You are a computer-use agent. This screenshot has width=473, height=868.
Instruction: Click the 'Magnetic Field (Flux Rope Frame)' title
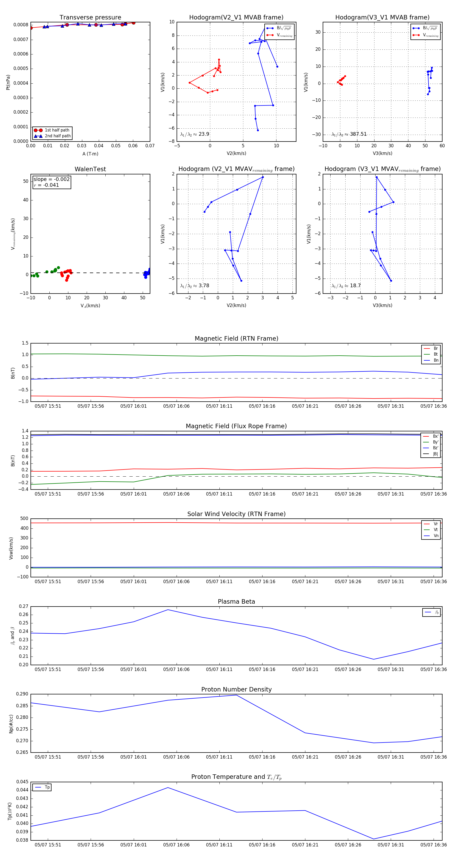click(x=236, y=426)
